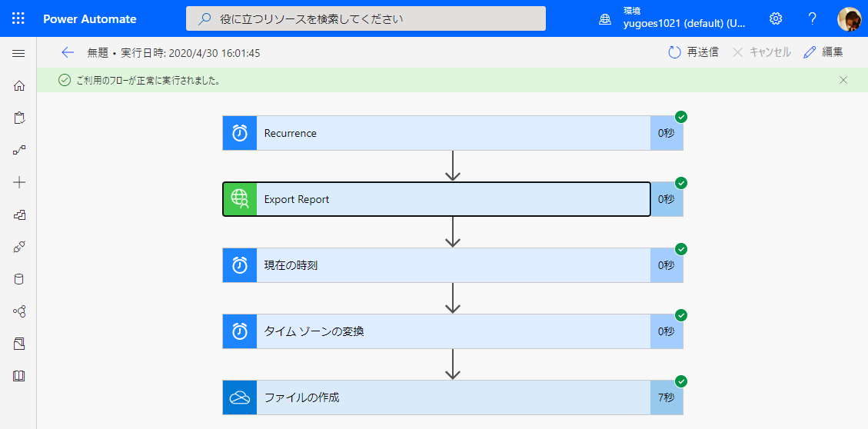The height and width of the screenshot is (429, 868).
Task: Click green success check on Export Report
Action: pyautogui.click(x=681, y=183)
